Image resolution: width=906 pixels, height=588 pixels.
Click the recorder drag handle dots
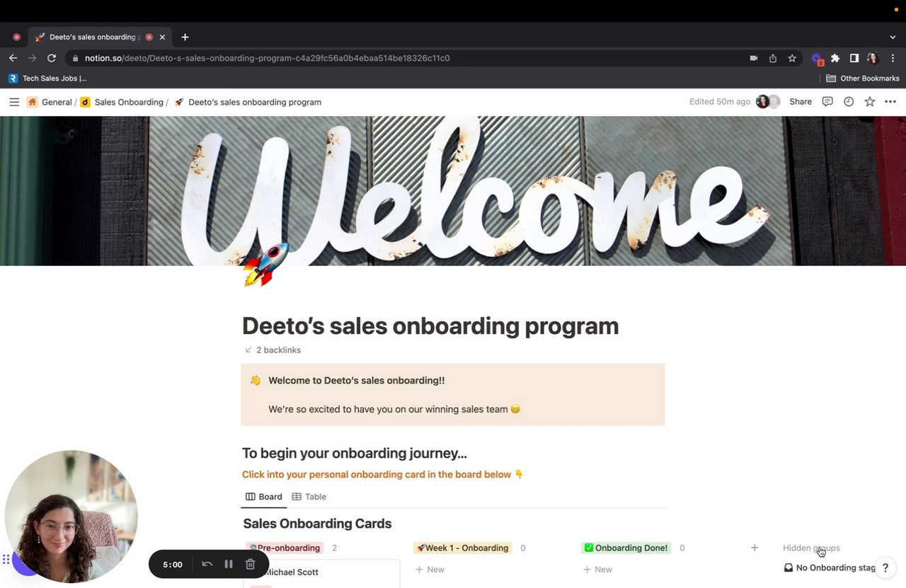click(x=6, y=560)
